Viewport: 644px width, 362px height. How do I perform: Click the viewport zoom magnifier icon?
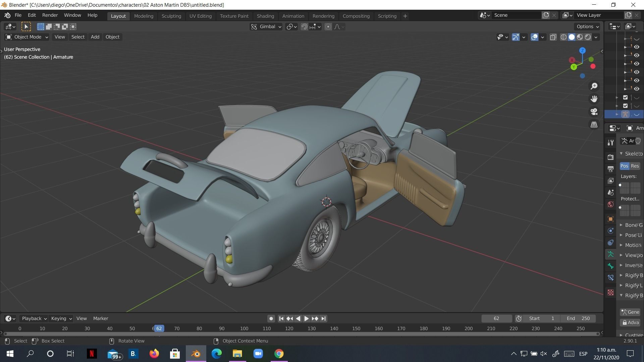594,86
